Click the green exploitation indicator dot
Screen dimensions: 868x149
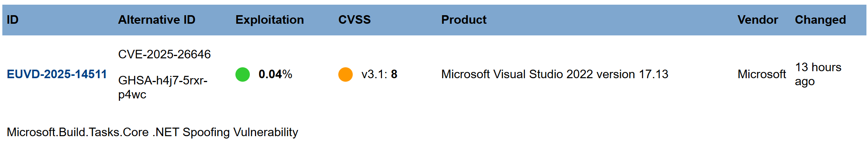coord(242,74)
